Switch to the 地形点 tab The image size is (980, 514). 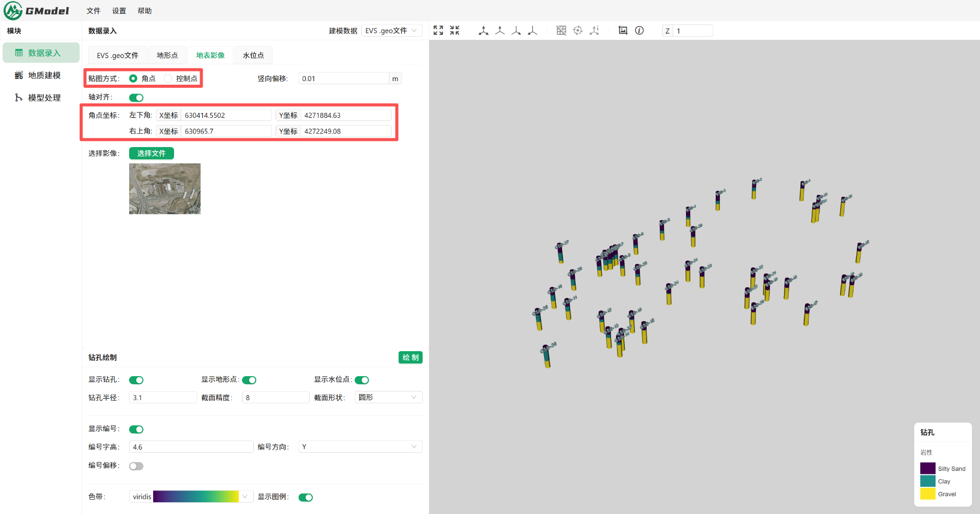click(167, 56)
